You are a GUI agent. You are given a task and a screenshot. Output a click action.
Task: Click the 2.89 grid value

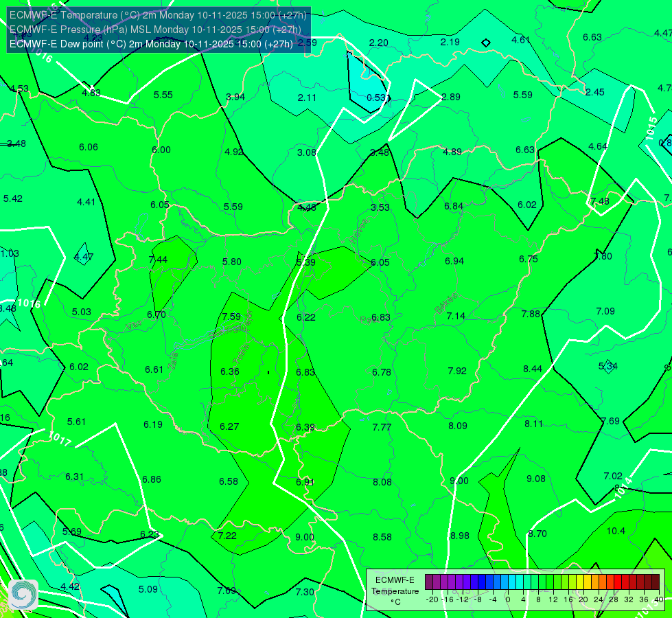pyautogui.click(x=451, y=97)
